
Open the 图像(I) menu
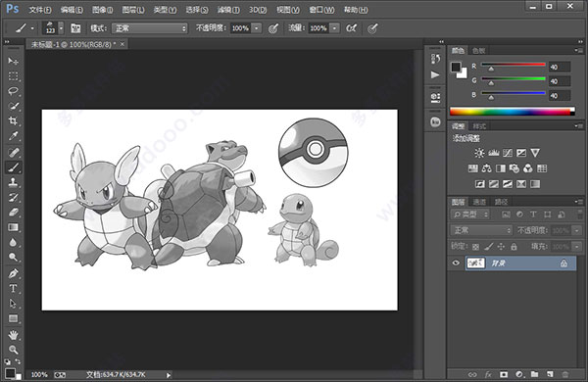(x=102, y=10)
